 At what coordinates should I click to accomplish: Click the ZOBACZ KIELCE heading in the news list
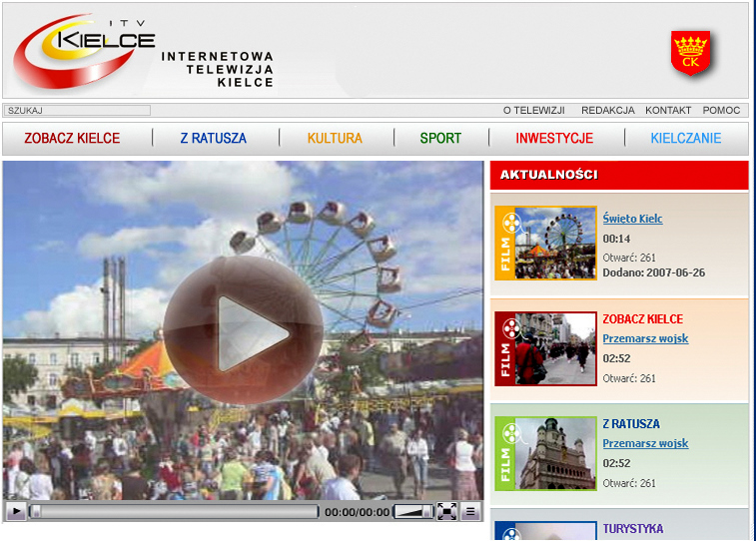tap(643, 319)
